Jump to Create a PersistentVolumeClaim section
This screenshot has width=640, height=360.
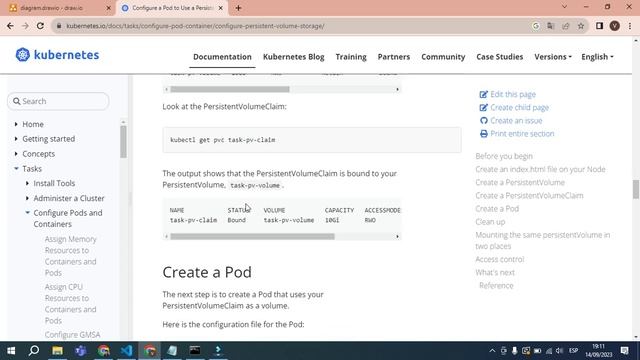click(529, 196)
